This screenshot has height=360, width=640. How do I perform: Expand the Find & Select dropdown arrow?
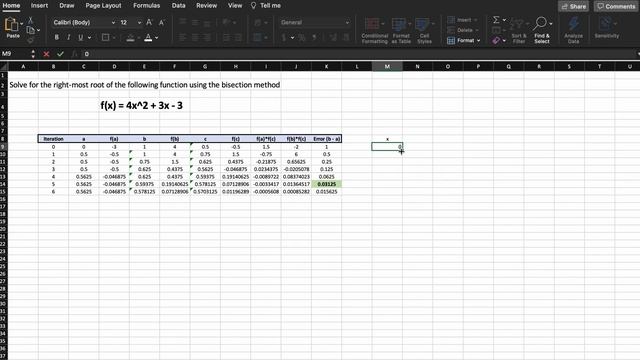(551, 24)
